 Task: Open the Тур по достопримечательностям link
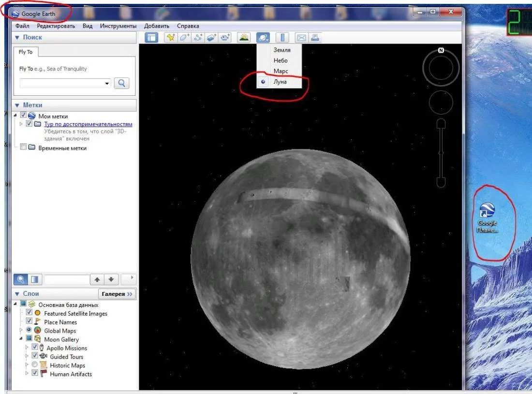pos(88,124)
